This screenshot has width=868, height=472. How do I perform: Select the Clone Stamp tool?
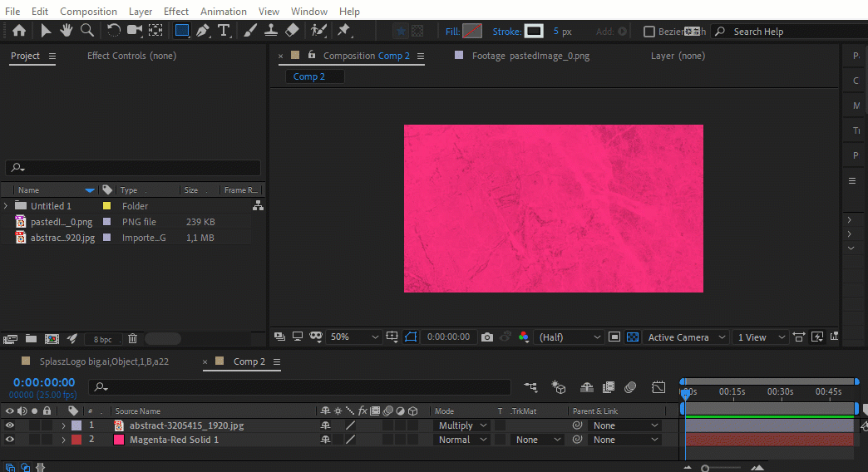pyautogui.click(x=271, y=31)
